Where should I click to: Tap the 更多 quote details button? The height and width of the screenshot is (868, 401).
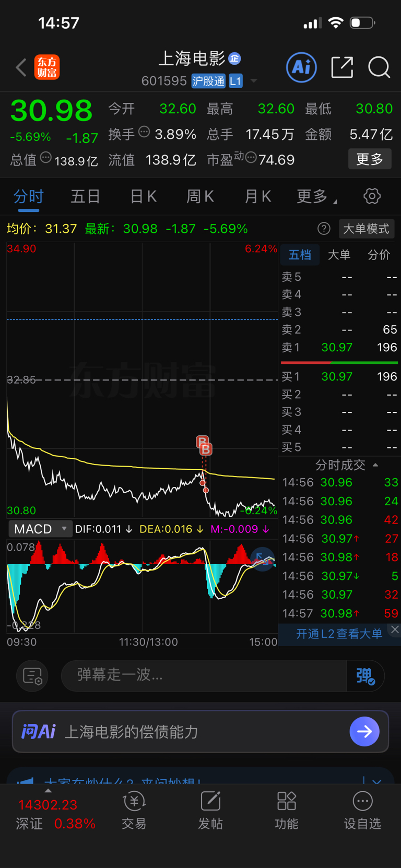[x=370, y=159]
